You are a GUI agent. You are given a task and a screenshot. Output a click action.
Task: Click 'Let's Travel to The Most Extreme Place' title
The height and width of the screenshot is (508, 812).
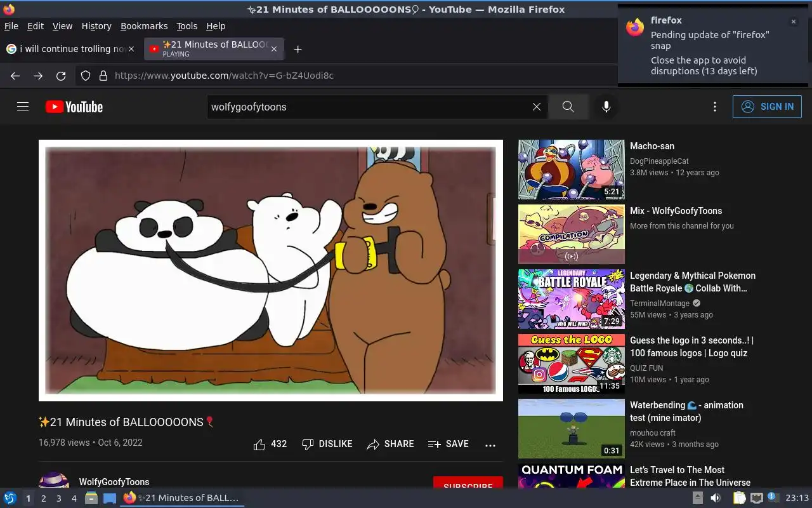pyautogui.click(x=690, y=476)
